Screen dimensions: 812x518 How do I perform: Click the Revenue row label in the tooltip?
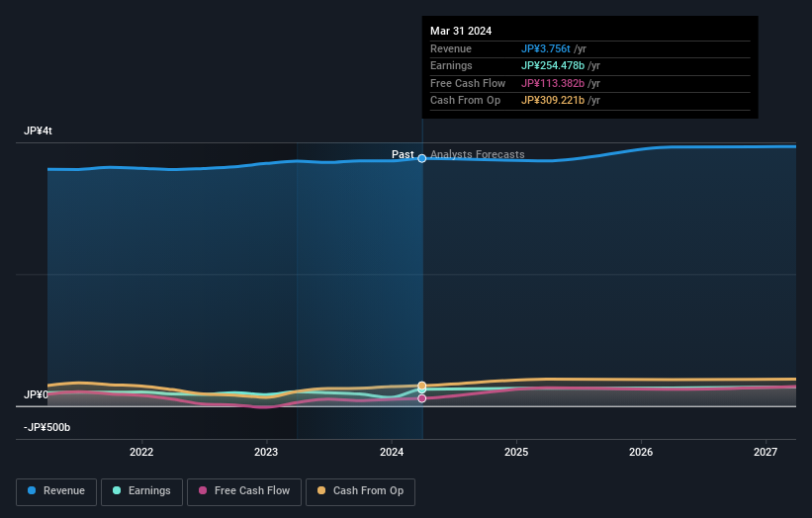pos(451,48)
